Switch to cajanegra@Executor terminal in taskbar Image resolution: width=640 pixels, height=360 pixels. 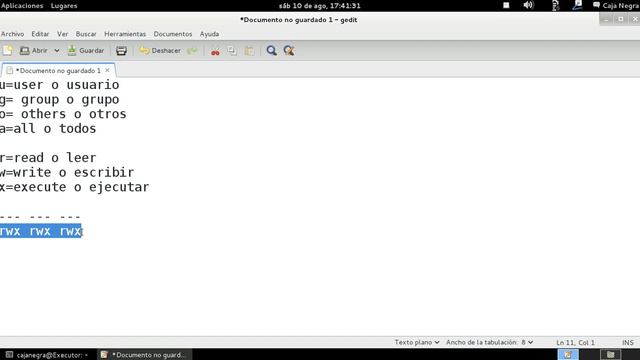(47, 355)
